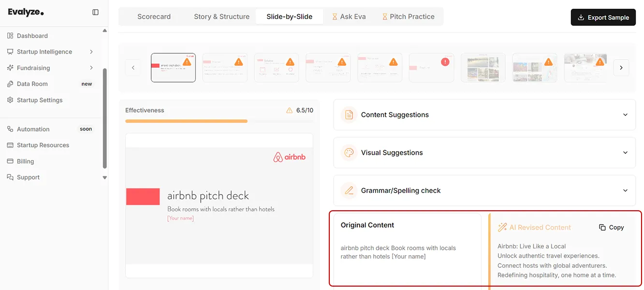
Task: Click the Dashboard icon in the sidebar
Action: 10,36
